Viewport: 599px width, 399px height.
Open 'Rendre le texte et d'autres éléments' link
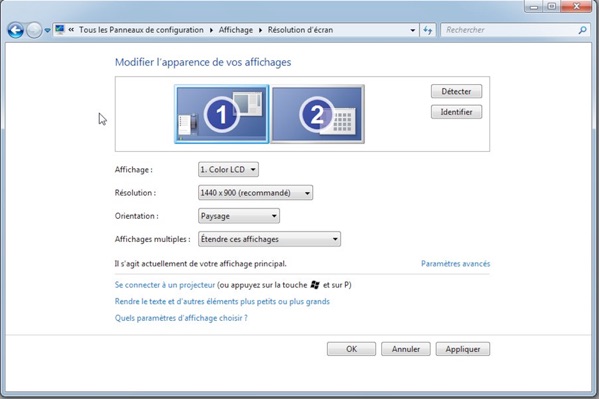pos(222,302)
